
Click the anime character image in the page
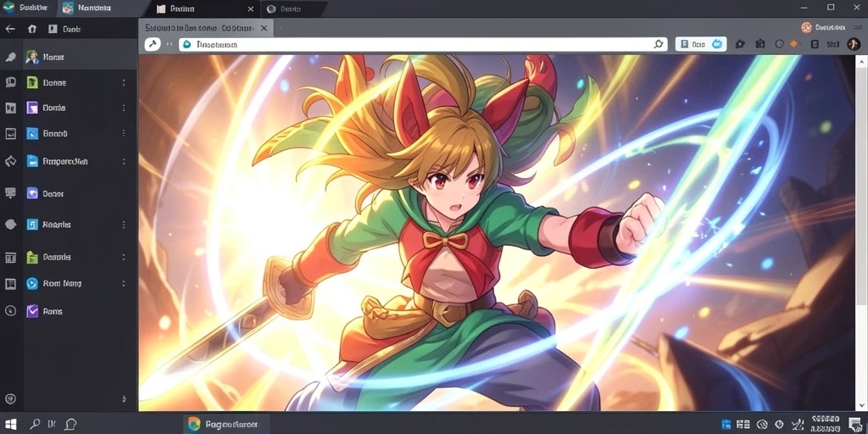pos(497,232)
